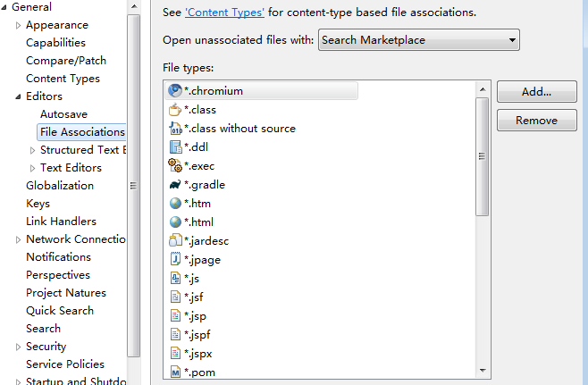
Task: Select the *.class coffee cup icon
Action: tap(175, 110)
